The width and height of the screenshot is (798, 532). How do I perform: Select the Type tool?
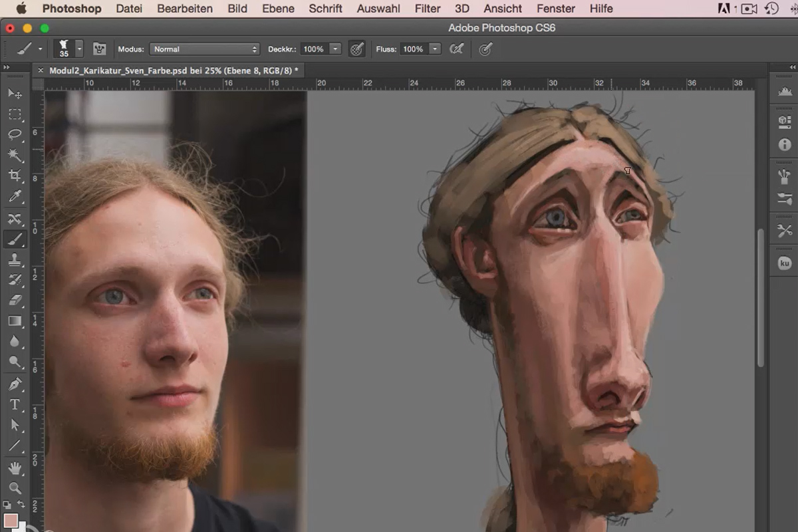(15, 404)
